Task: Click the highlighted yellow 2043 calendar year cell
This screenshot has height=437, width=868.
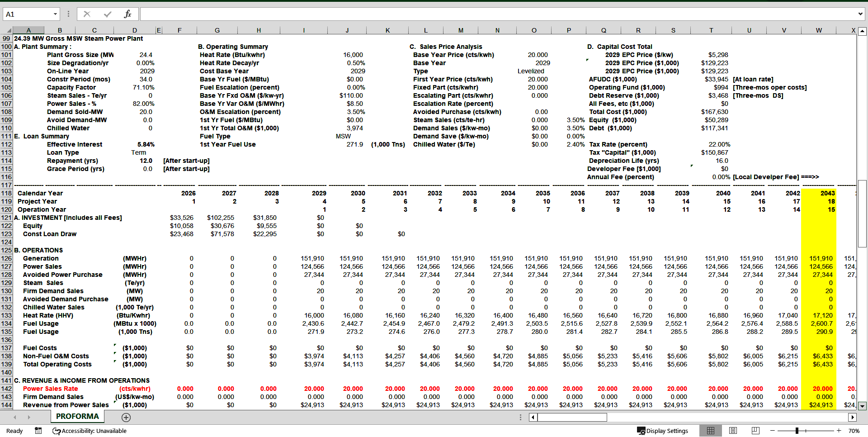Action: (827, 193)
